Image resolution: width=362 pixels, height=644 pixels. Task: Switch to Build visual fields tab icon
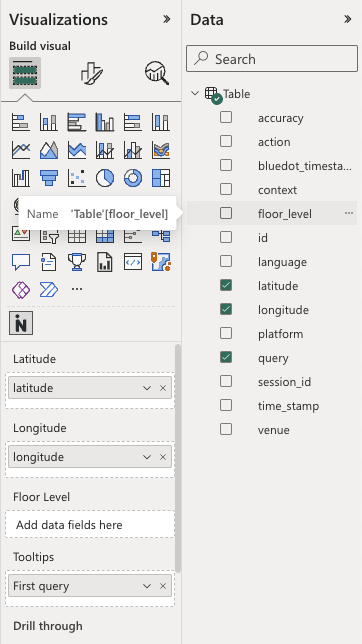coord(25,73)
